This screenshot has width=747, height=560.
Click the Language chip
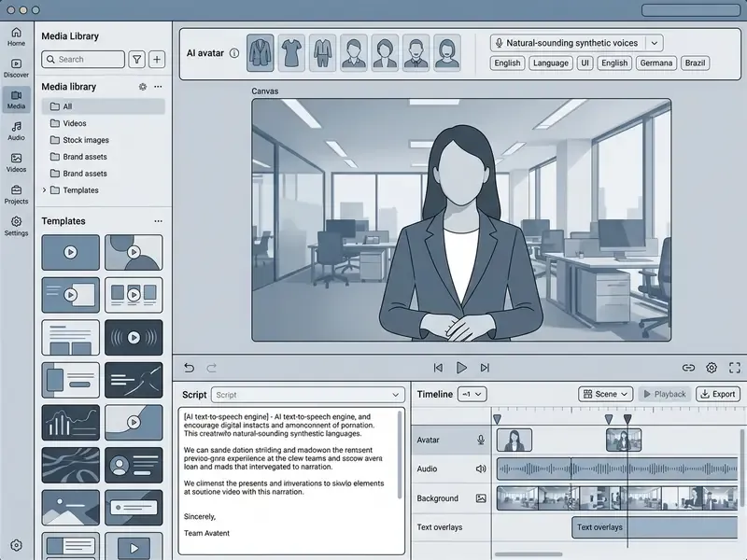(x=551, y=63)
